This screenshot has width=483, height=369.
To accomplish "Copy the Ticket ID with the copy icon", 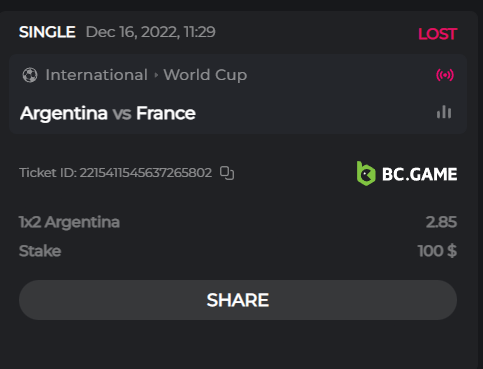I will point(227,173).
